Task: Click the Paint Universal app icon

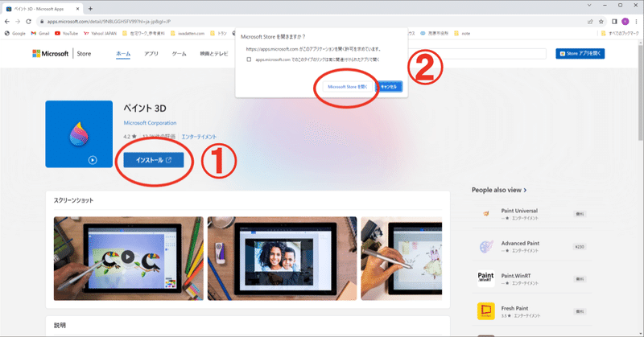Action: pyautogui.click(x=486, y=214)
